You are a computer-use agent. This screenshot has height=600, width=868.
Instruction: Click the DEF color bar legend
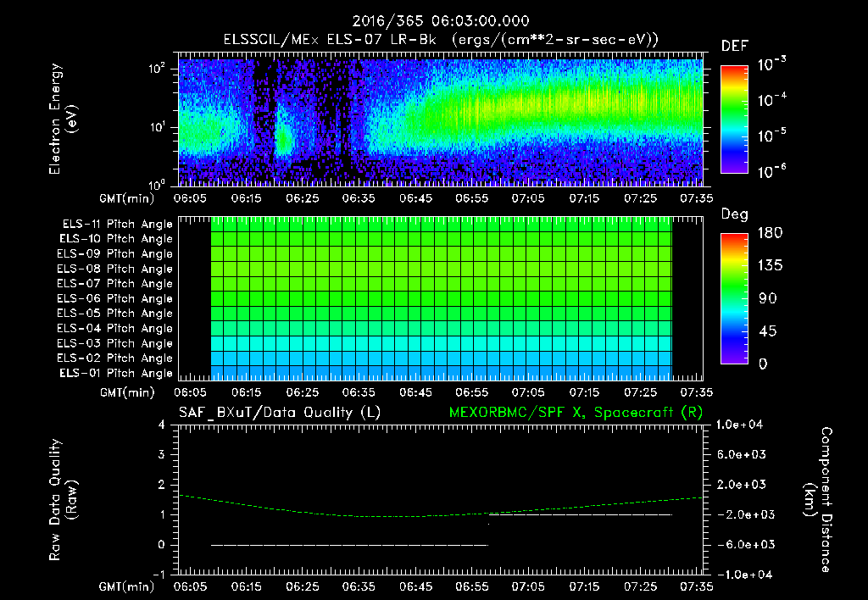(x=734, y=119)
